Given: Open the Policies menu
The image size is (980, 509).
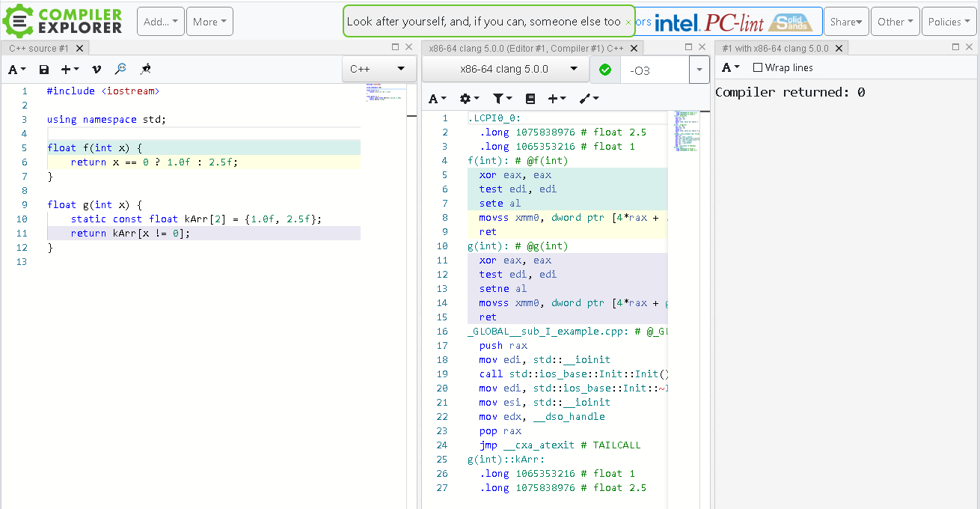Looking at the screenshot, I should 949,21.
